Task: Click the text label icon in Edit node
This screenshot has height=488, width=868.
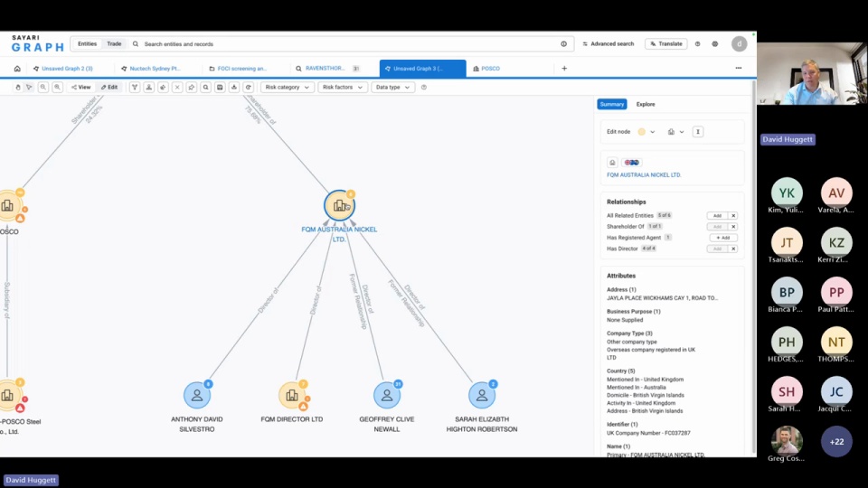Action: point(697,132)
